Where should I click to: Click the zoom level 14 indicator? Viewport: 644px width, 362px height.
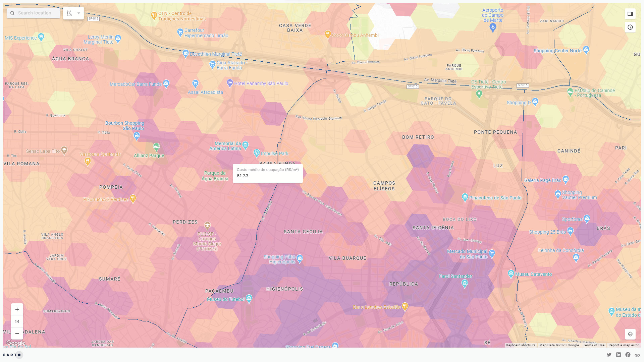click(x=17, y=321)
